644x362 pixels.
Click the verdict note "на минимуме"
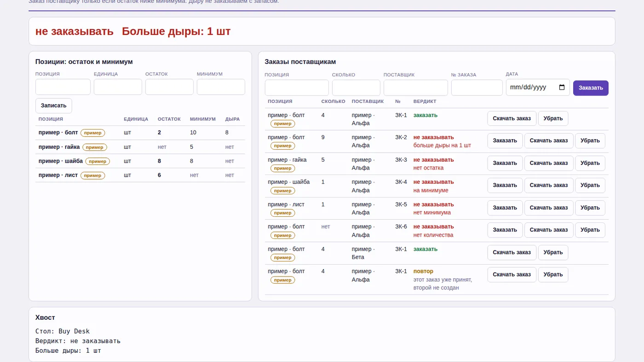[431, 190]
